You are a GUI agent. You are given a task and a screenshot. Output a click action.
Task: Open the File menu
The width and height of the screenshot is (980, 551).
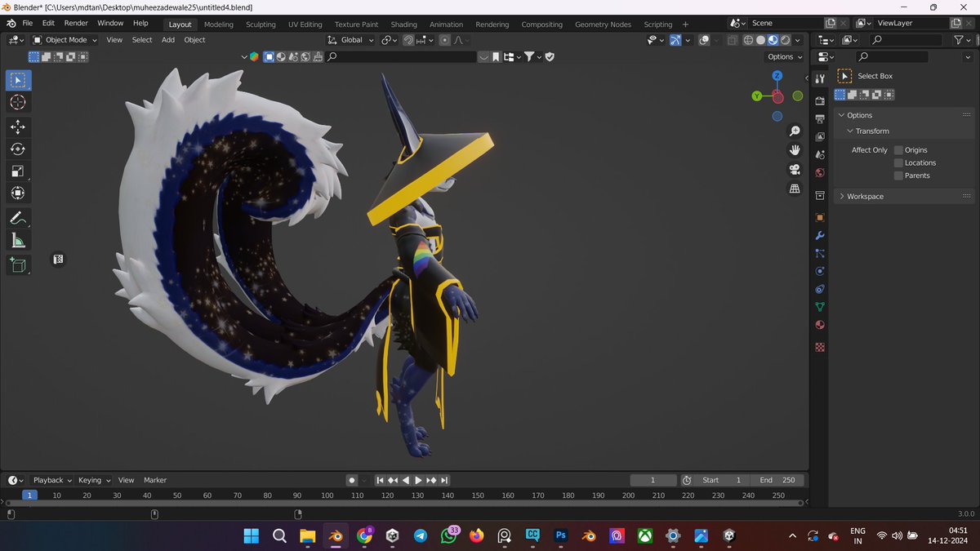28,23
